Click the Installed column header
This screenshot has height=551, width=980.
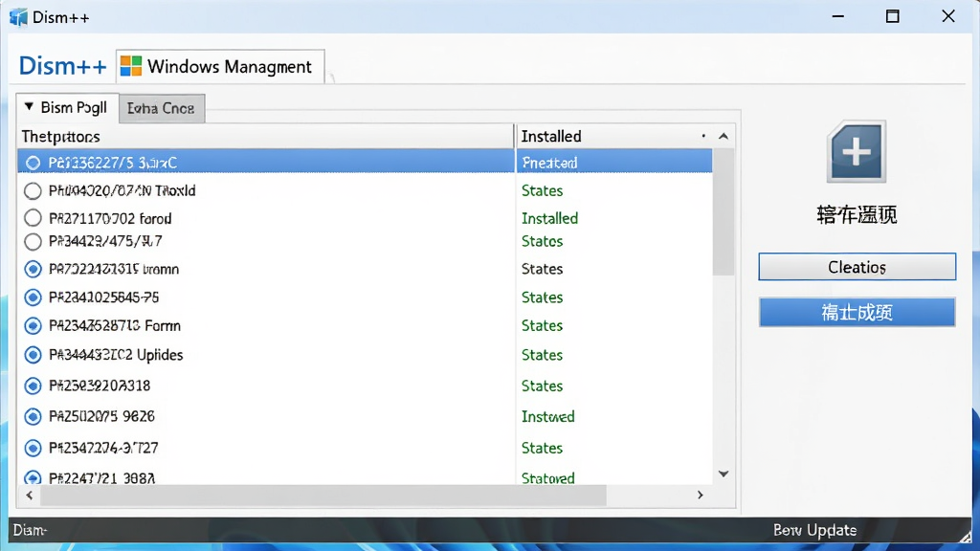[x=613, y=136]
